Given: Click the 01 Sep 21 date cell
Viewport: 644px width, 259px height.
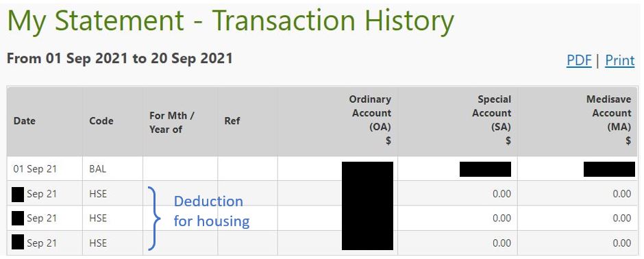Looking at the screenshot, I should [x=35, y=169].
